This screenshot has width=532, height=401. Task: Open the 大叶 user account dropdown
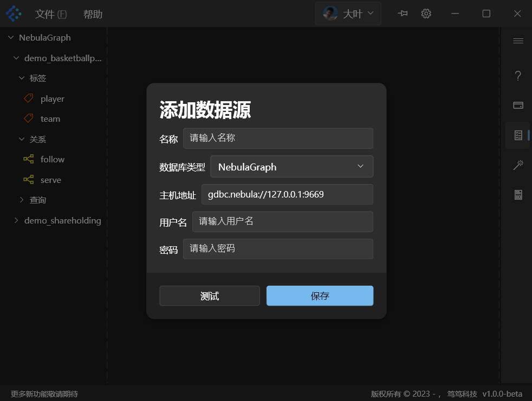[348, 14]
